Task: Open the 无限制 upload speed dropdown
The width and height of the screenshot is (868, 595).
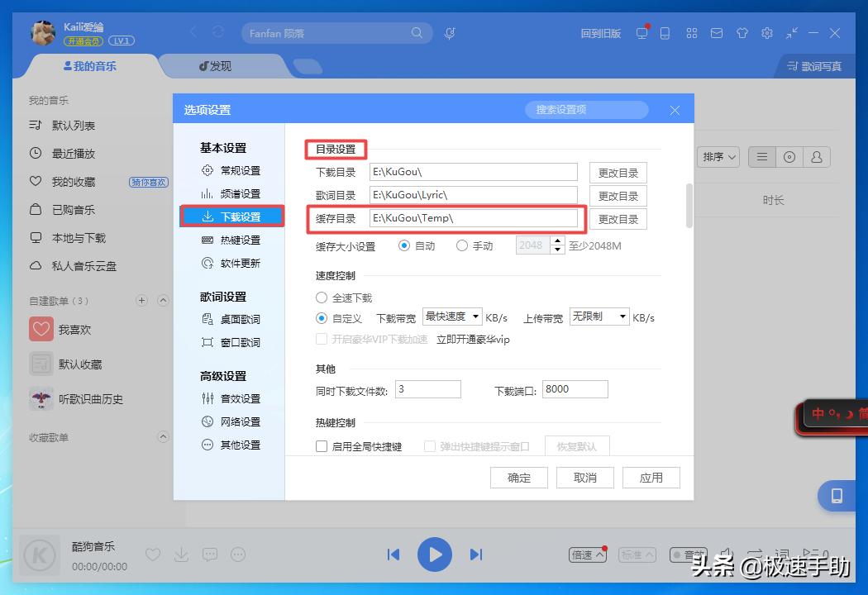Action: pyautogui.click(x=599, y=317)
